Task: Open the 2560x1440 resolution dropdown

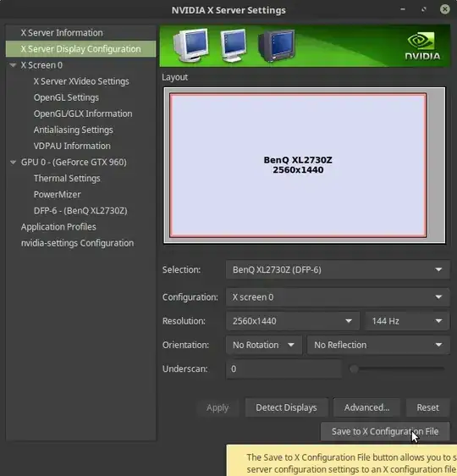Action: tap(293, 321)
